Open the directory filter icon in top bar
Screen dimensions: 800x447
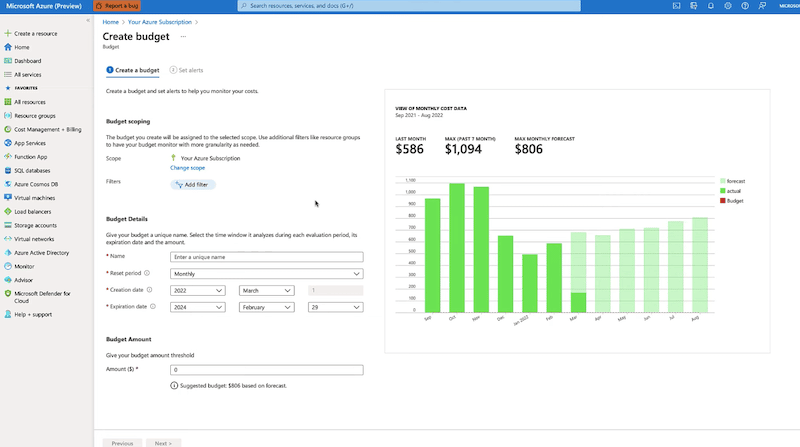pyautogui.click(x=693, y=6)
